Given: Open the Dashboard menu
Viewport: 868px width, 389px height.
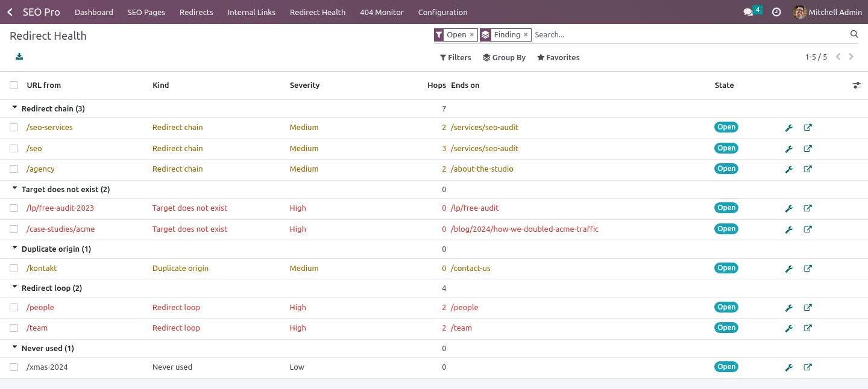Looking at the screenshot, I should click(x=94, y=12).
